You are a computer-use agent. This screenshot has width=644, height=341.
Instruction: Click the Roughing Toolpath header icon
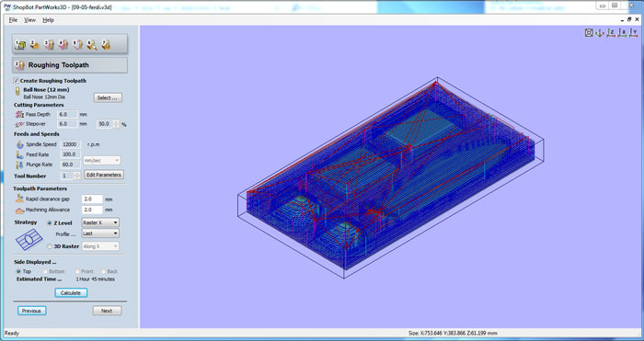19,65
